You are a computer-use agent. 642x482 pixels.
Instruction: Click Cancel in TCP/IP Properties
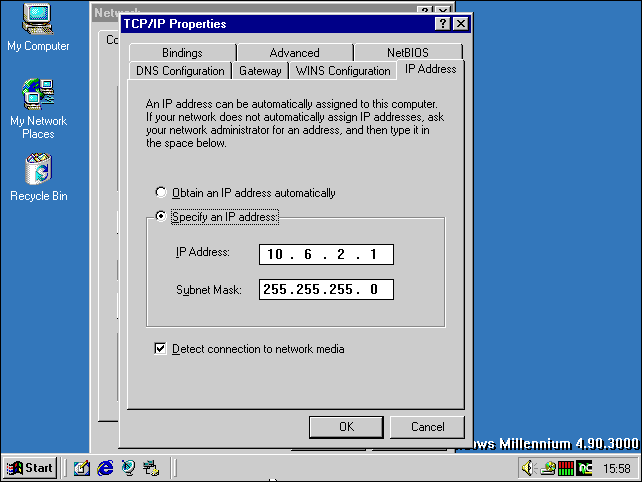tap(427, 427)
